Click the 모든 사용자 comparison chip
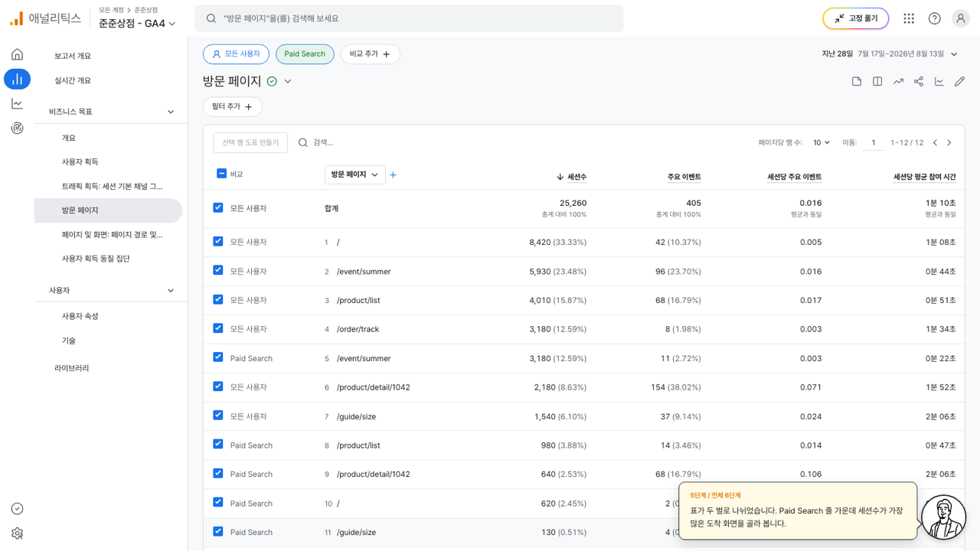 236,54
